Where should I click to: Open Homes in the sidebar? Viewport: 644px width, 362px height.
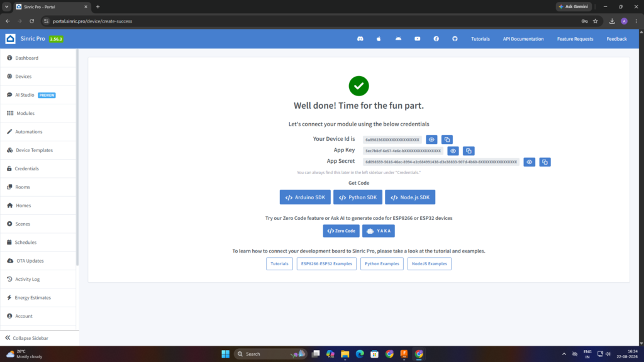38,206
